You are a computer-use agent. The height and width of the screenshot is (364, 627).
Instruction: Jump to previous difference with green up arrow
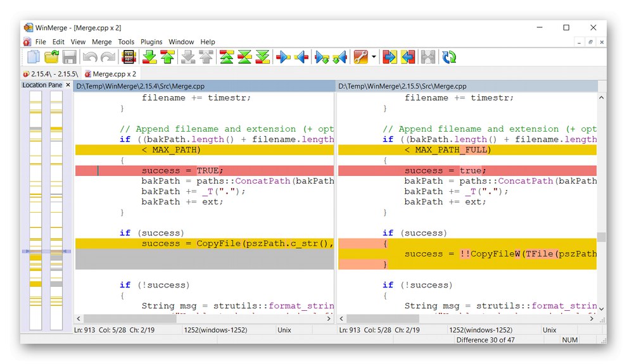(x=167, y=58)
